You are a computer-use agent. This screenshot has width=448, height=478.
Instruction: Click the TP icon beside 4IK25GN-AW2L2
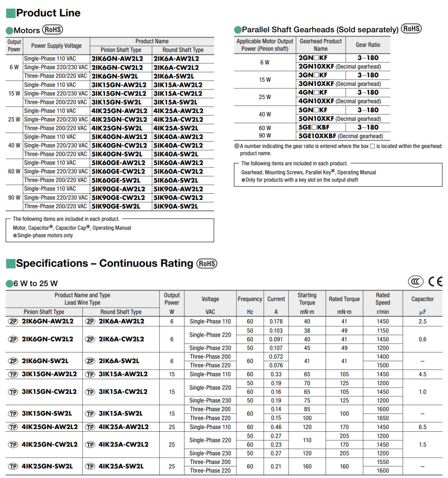(13, 427)
